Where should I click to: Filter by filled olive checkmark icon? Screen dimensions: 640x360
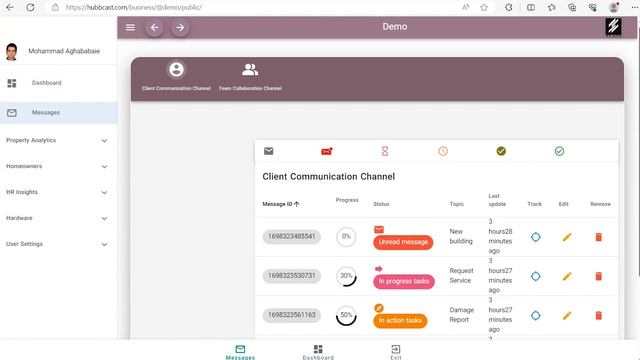click(501, 151)
